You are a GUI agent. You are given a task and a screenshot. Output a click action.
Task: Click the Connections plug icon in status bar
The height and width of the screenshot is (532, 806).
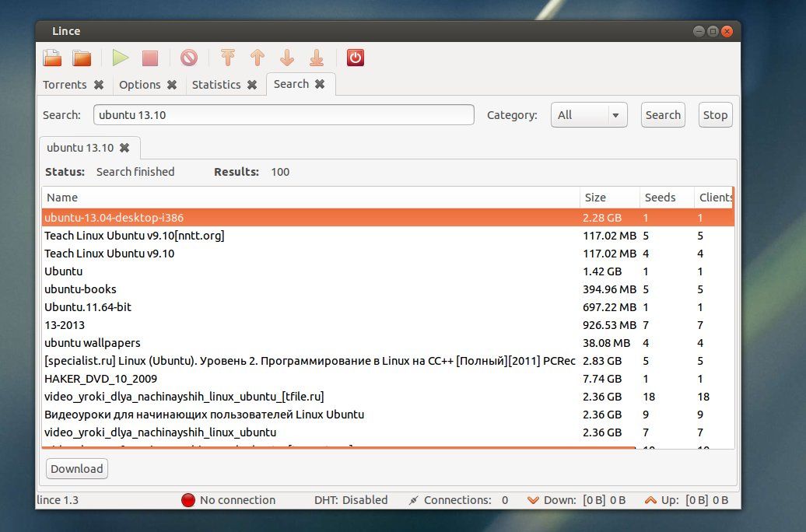tap(413, 500)
